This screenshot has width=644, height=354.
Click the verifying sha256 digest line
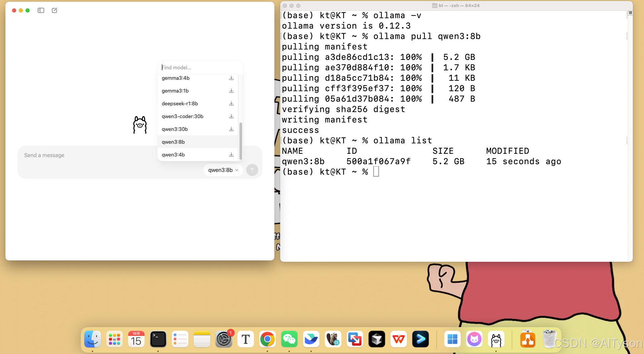(x=343, y=109)
